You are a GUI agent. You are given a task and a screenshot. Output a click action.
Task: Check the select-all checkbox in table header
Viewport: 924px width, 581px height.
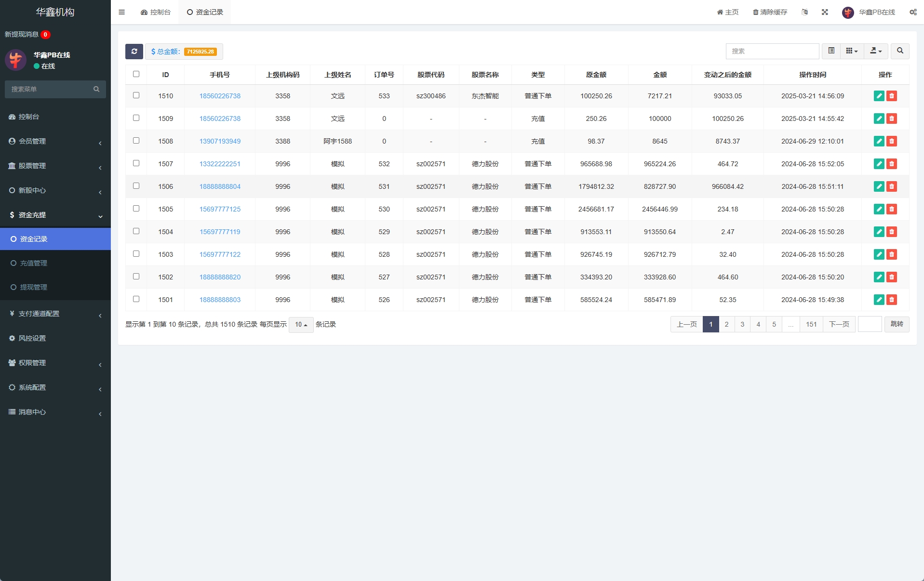pyautogui.click(x=136, y=74)
